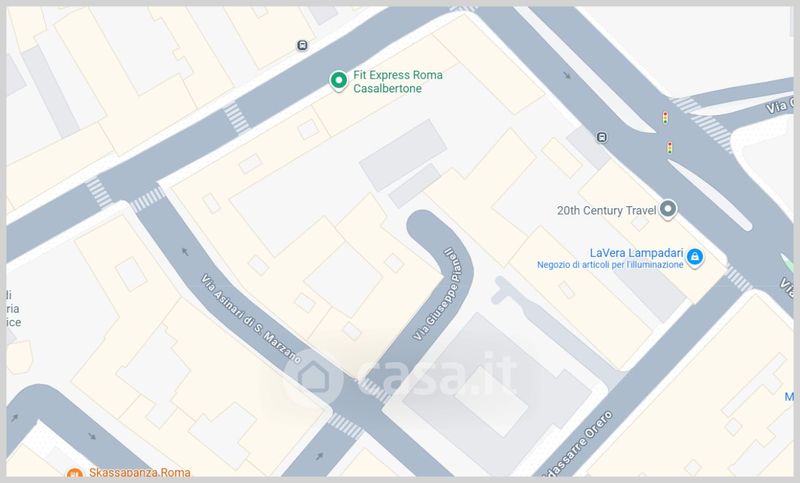Viewport: 800px width, 483px height.
Task: Click the Fit Express Roma green pin
Action: (338, 81)
